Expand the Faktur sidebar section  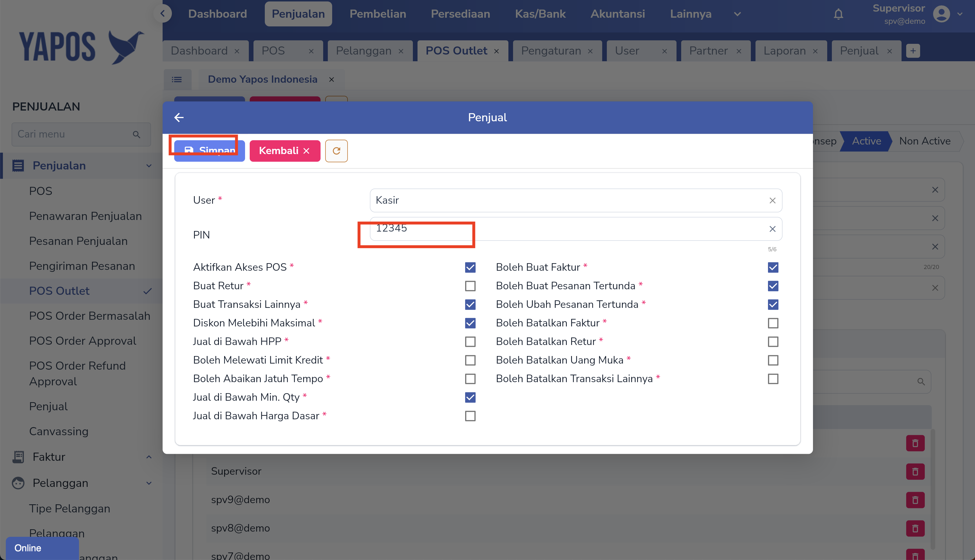point(149,457)
